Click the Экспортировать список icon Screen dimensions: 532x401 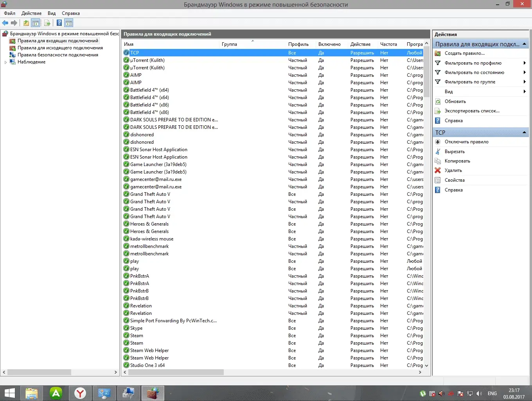pos(438,111)
